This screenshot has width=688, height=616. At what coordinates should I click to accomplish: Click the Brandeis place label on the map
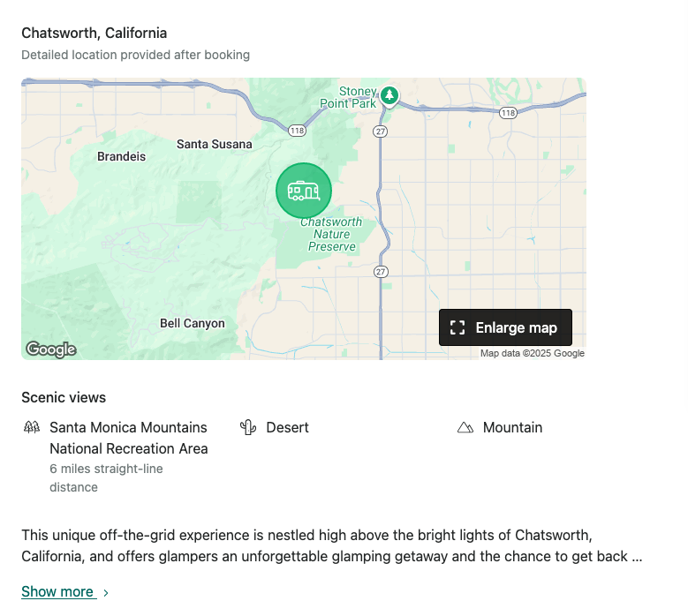(121, 156)
